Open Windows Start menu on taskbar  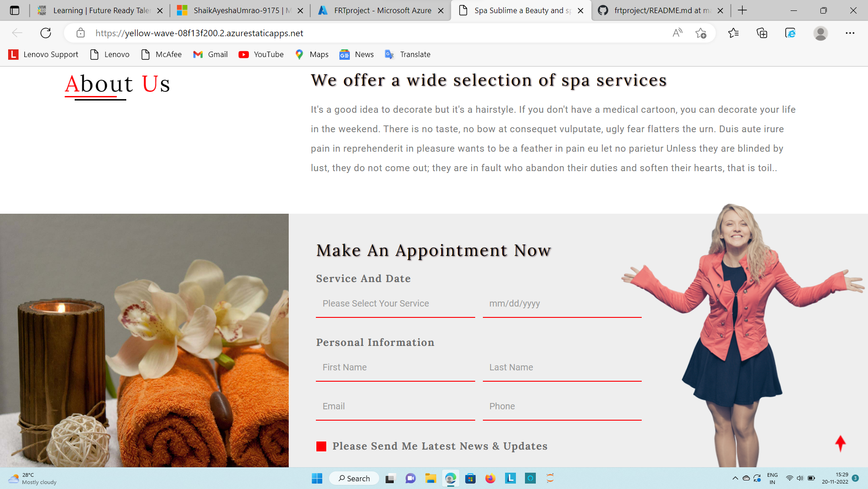point(317,479)
